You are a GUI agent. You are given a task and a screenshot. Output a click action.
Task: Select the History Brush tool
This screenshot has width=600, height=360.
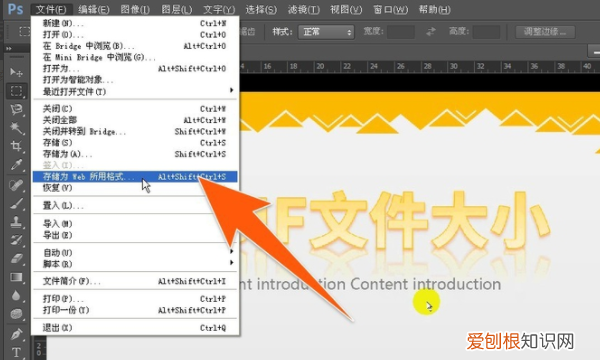(x=16, y=240)
